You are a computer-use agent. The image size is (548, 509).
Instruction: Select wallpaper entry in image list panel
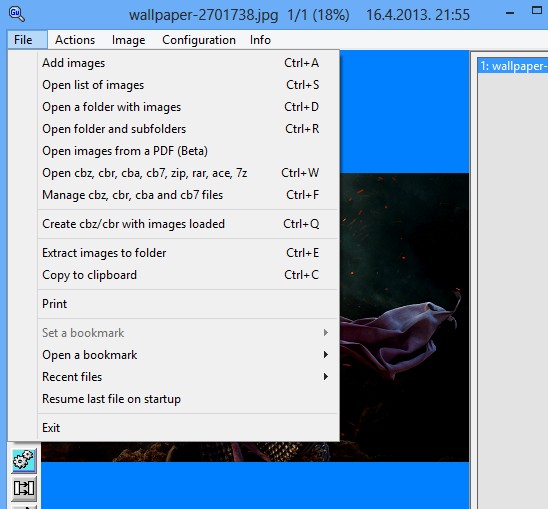[x=513, y=66]
